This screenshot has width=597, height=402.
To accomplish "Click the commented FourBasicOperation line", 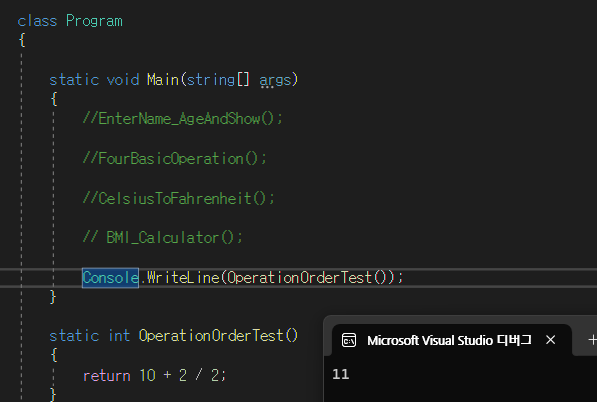I will click(175, 158).
